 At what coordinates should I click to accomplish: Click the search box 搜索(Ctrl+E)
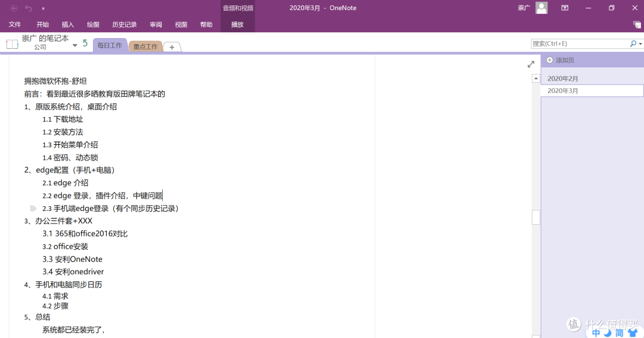click(580, 44)
